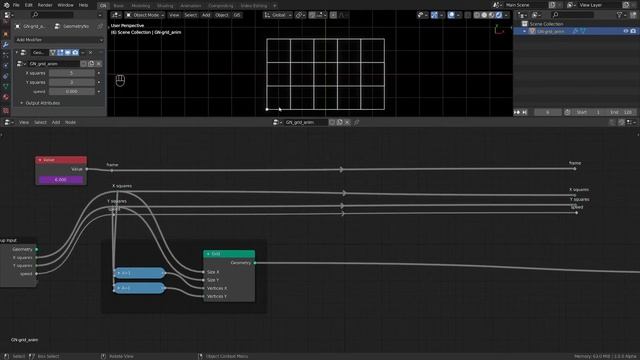Toggle proportional editing in viewport header
Image resolution: width=640 pixels, height=360 pixels.
pyautogui.click(x=333, y=15)
